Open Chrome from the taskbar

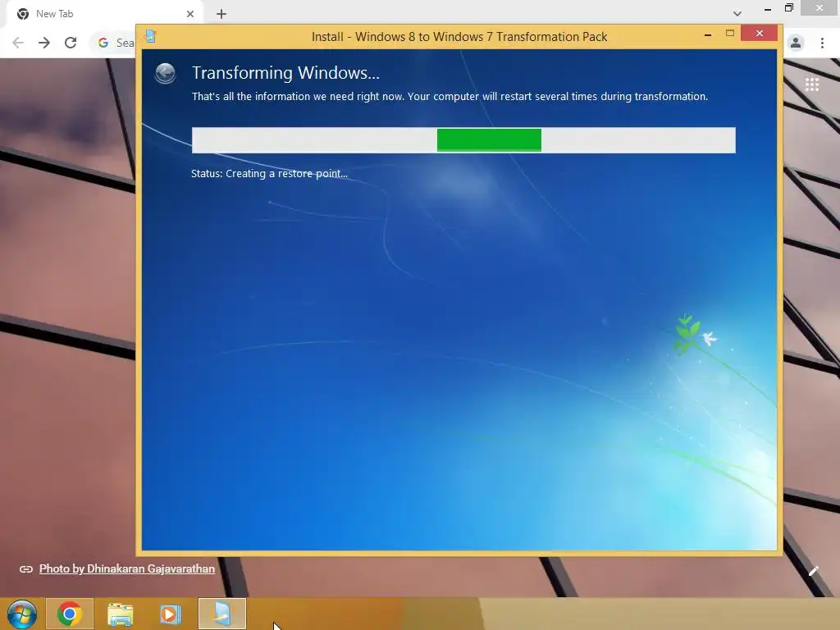(70, 614)
